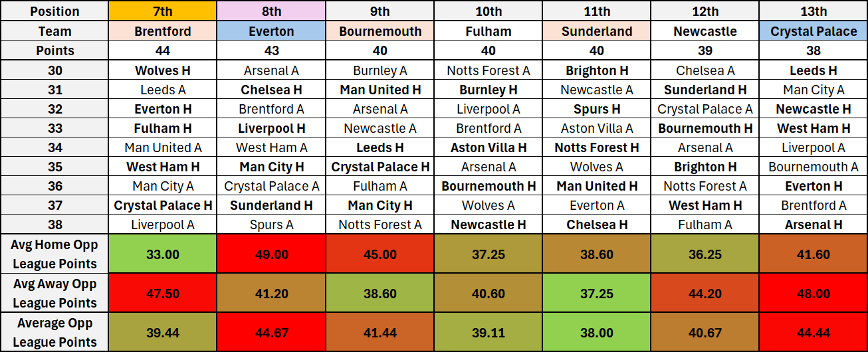The width and height of the screenshot is (868, 352).
Task: Select the Position row header cell
Action: pos(54,11)
